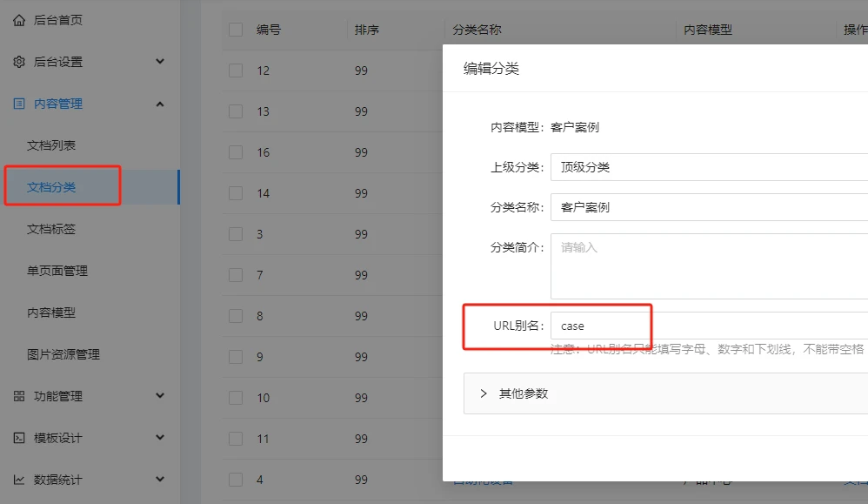
Task: Click the template icon beside 模板设计
Action: tap(19, 438)
